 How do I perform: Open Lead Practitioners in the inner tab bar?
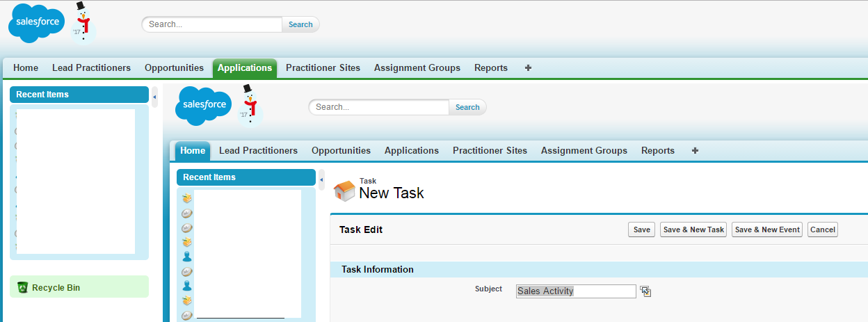[x=258, y=151]
